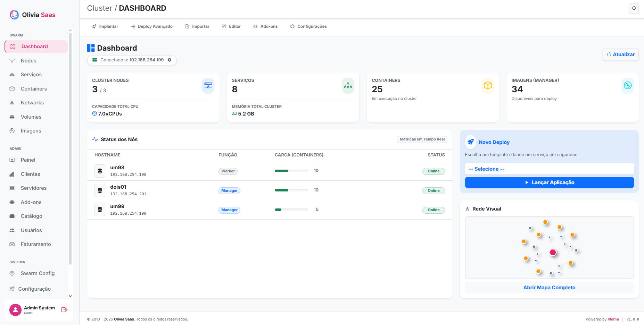Click the server icon for node um99
Image resolution: width=644 pixels, height=325 pixels.
click(100, 210)
